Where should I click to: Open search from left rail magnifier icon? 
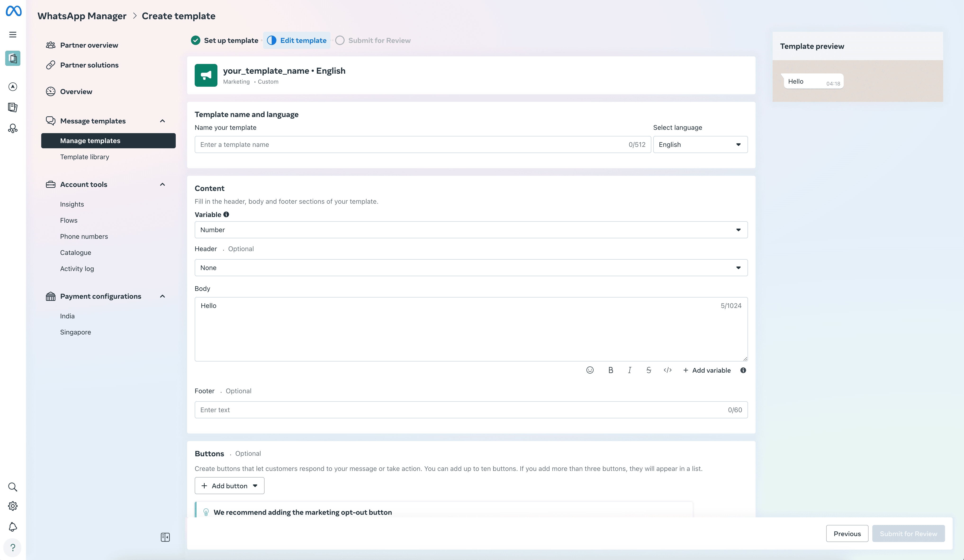(x=13, y=487)
